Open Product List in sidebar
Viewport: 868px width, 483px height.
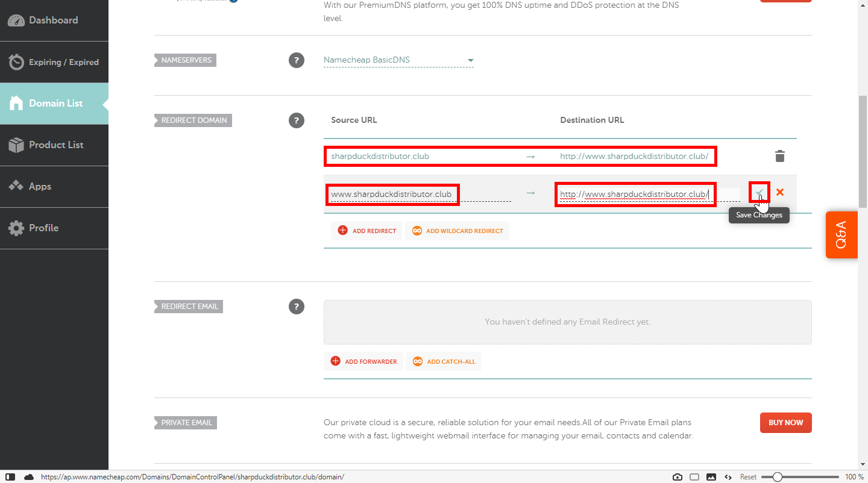(x=54, y=145)
